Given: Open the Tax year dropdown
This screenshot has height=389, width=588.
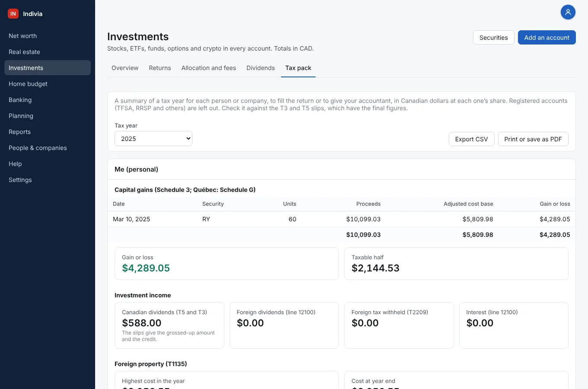Looking at the screenshot, I should pos(153,139).
